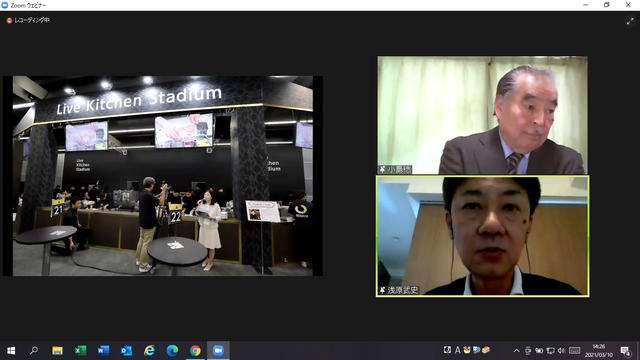Close the Zoom webinar window
The height and width of the screenshot is (360, 640).
click(x=628, y=5)
